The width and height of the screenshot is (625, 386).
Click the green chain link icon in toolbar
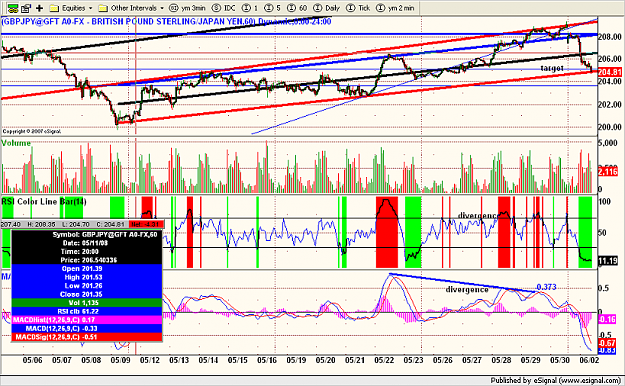click(13, 8)
